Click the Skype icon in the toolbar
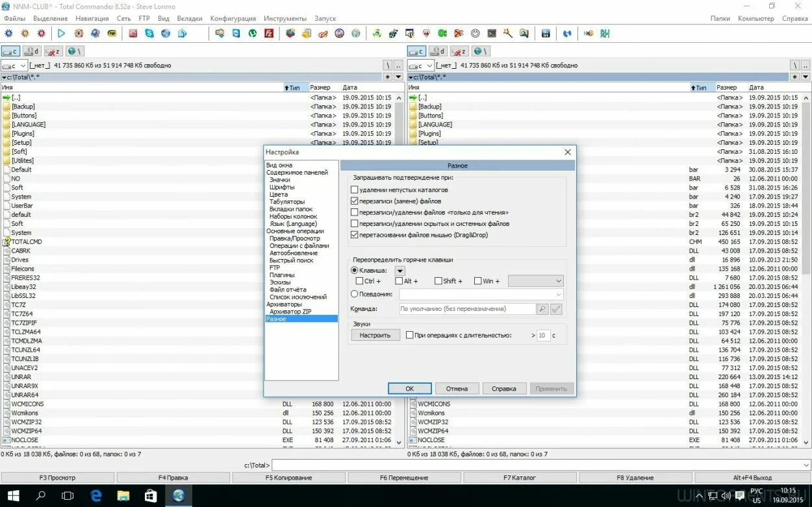812x507 pixels. 149,33
